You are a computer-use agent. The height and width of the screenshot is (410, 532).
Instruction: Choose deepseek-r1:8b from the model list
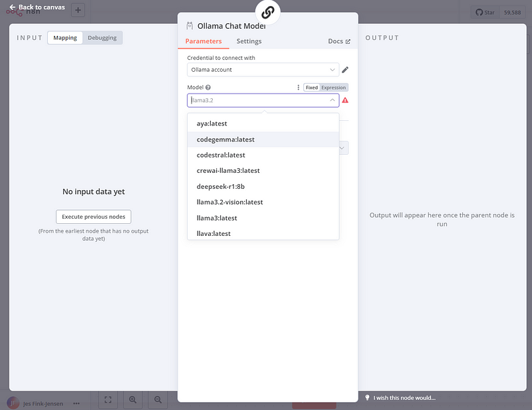tap(263, 187)
